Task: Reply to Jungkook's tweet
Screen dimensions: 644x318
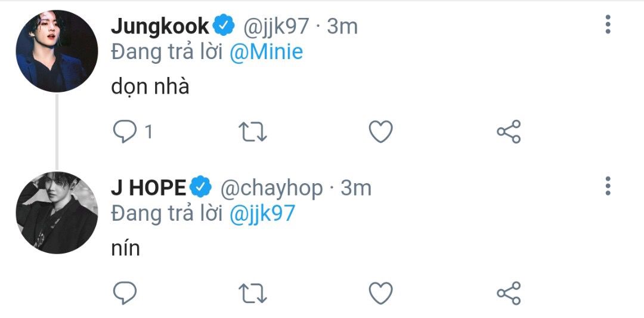Action: click(125, 132)
